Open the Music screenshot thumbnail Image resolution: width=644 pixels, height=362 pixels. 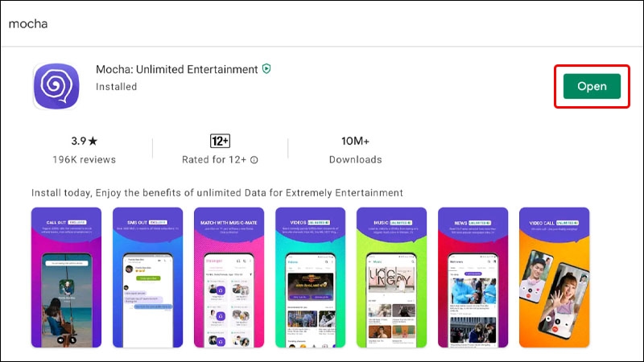click(391, 278)
